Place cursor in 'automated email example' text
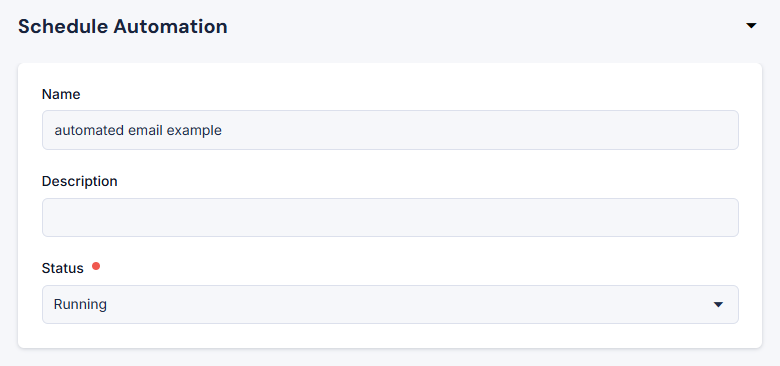Image resolution: width=780 pixels, height=366 pixels. click(138, 130)
